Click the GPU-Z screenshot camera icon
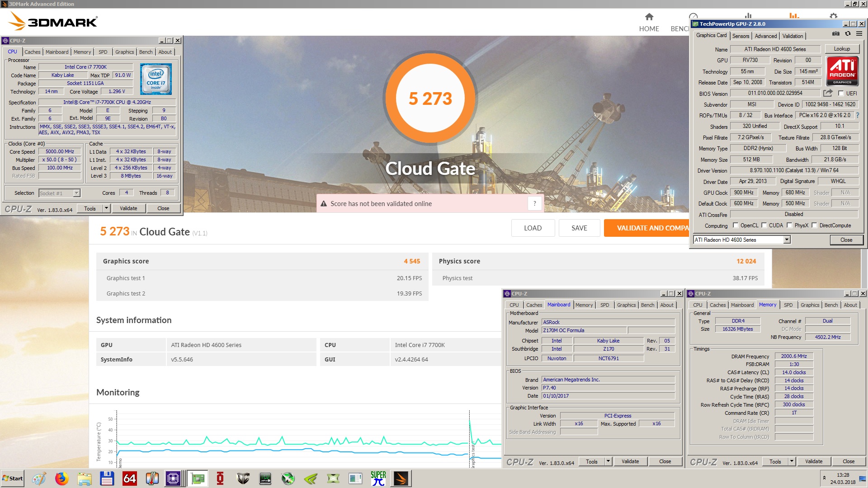 click(836, 34)
